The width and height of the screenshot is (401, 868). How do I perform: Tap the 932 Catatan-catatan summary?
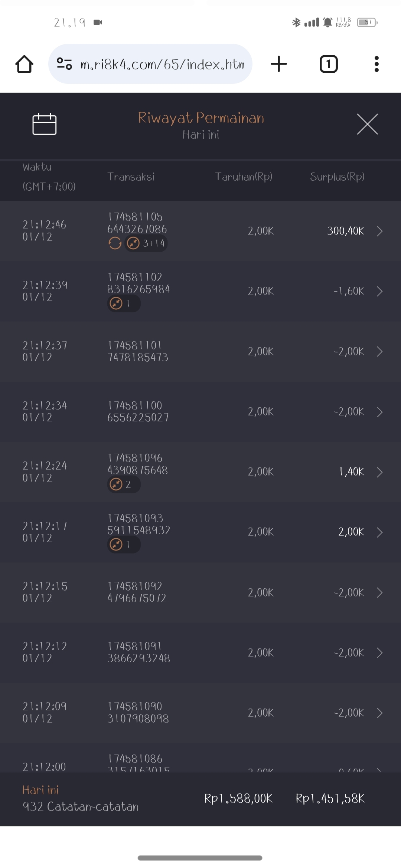(x=81, y=806)
